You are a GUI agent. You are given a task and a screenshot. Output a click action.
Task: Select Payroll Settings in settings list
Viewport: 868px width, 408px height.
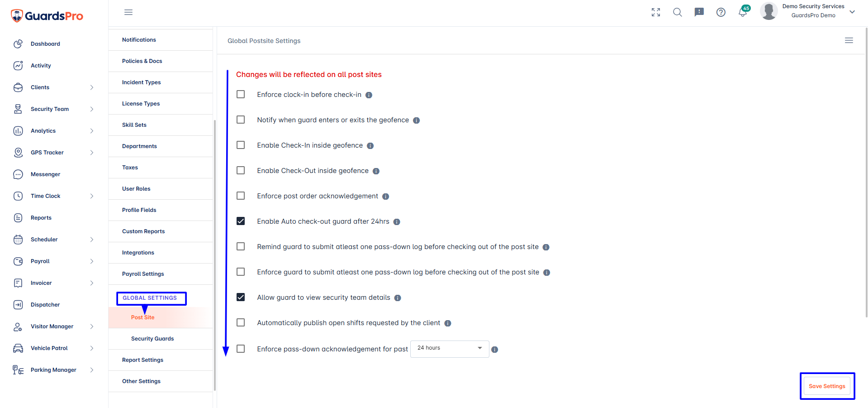coord(143,274)
